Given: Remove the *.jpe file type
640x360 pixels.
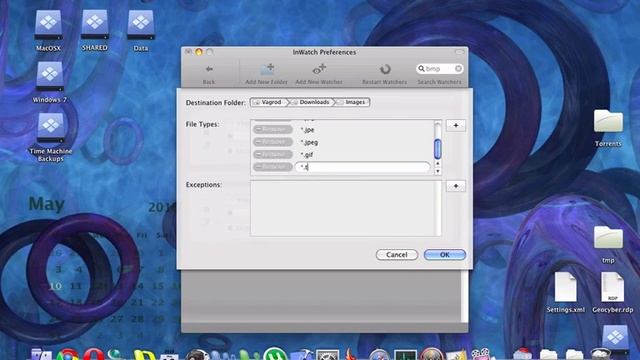Looking at the screenshot, I should (273, 129).
